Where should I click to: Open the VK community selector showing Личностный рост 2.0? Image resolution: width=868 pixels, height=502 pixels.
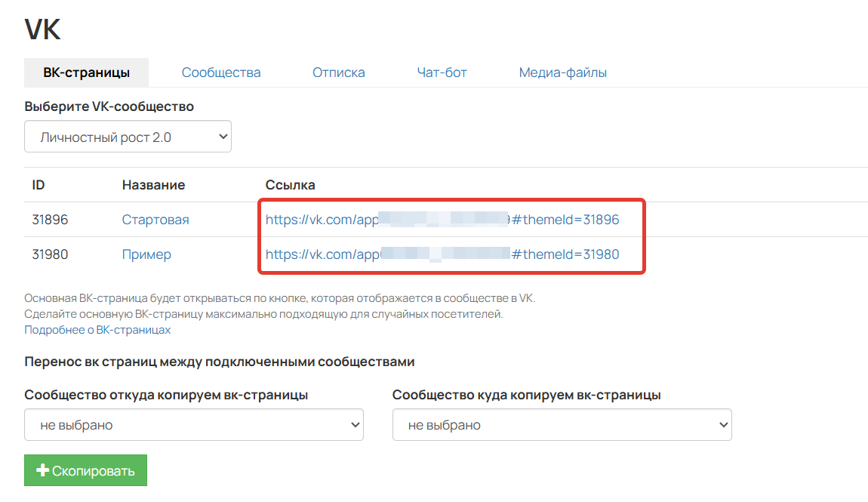pyautogui.click(x=127, y=136)
